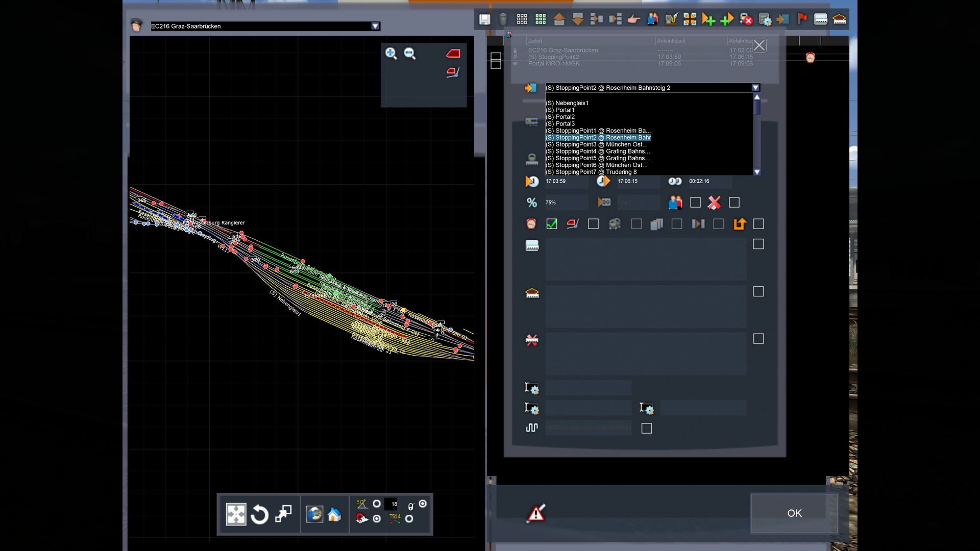Image resolution: width=980 pixels, height=551 pixels.
Task: Enable the checkbox beside orange arrow icon
Action: tap(758, 224)
